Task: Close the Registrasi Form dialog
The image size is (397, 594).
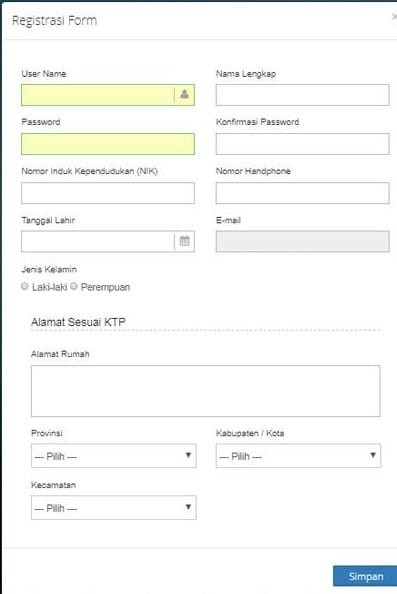Action: tap(394, 17)
